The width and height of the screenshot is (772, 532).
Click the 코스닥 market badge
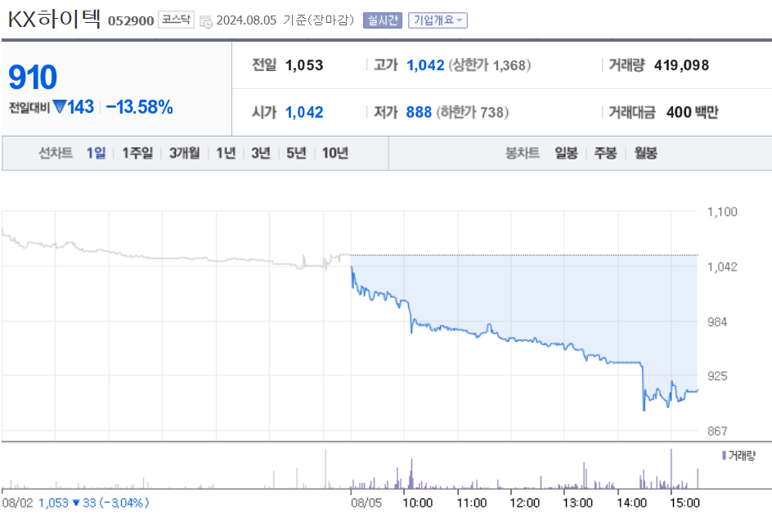pos(176,20)
